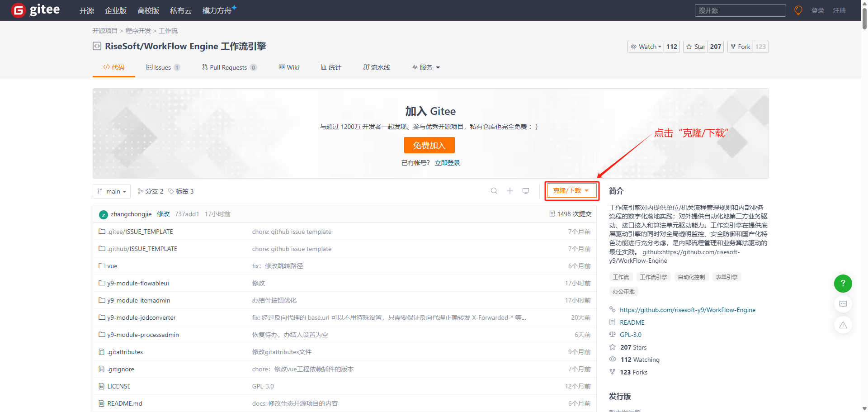
Task: Click the lightbulb icon beside search box
Action: (x=798, y=10)
